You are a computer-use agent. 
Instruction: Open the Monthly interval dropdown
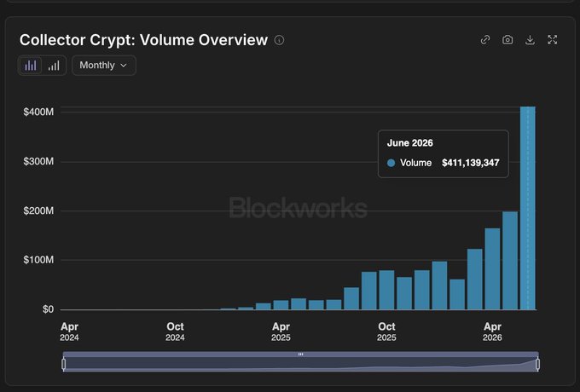104,66
